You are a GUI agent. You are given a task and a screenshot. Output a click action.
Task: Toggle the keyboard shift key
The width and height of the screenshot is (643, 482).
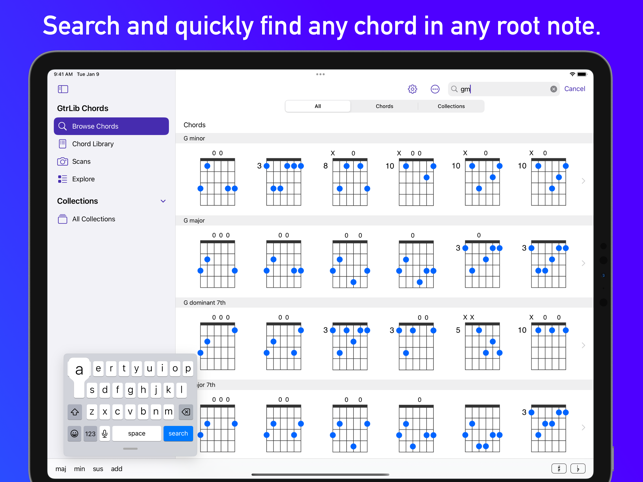pos(75,412)
